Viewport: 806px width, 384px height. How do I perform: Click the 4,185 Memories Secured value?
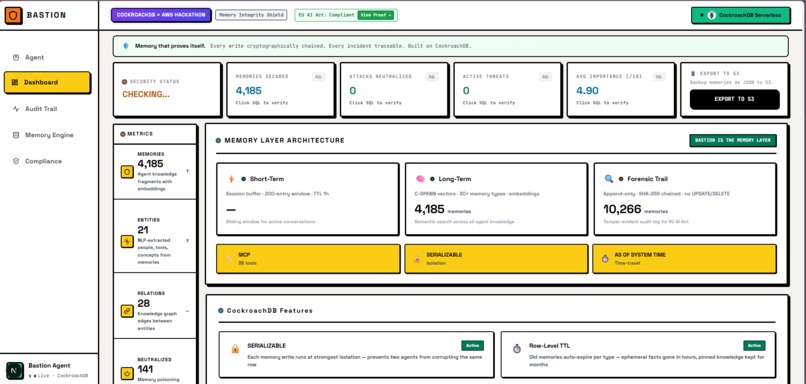click(x=249, y=90)
